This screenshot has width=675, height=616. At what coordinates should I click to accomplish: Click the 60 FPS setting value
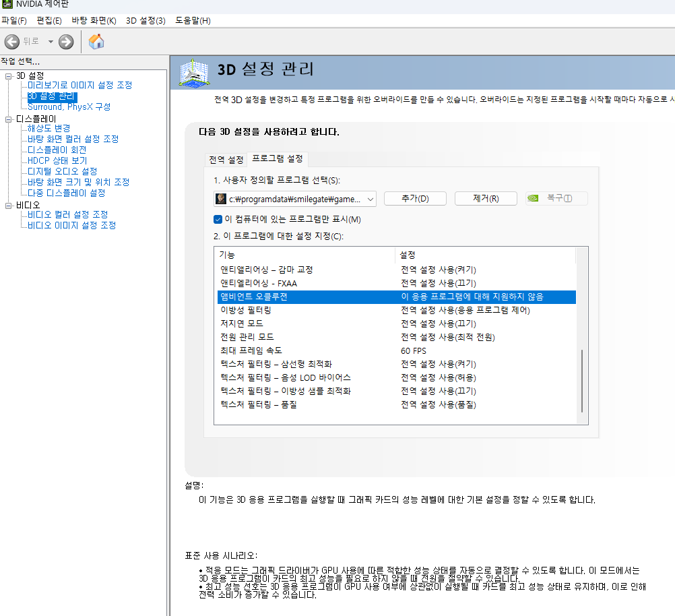[x=413, y=350]
